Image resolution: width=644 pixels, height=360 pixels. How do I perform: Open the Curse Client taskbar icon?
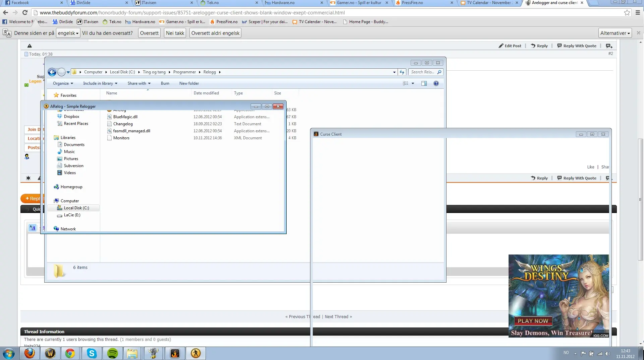pos(175,353)
